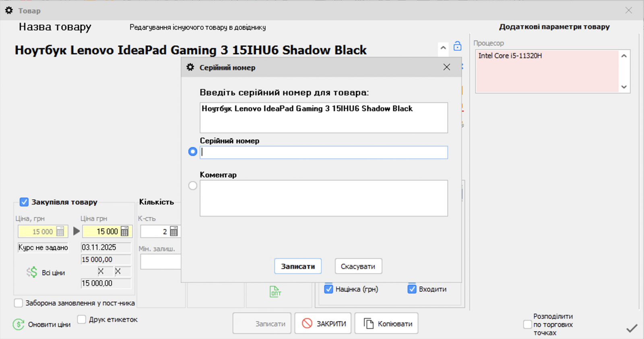The width and height of the screenshot is (644, 339).
Task: Close the 'Серійний номер' dialog
Action: point(447,67)
